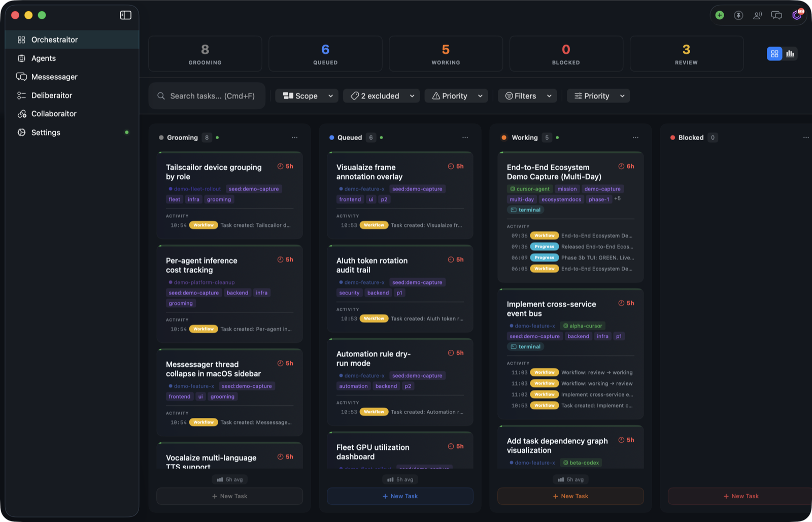Screen dimensions: 812x522
Task: Open the purple hexagon notifications icon
Action: tap(797, 15)
